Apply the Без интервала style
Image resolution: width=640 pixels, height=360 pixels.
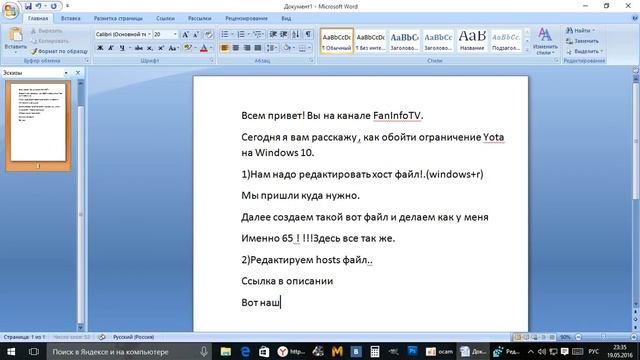[371, 41]
